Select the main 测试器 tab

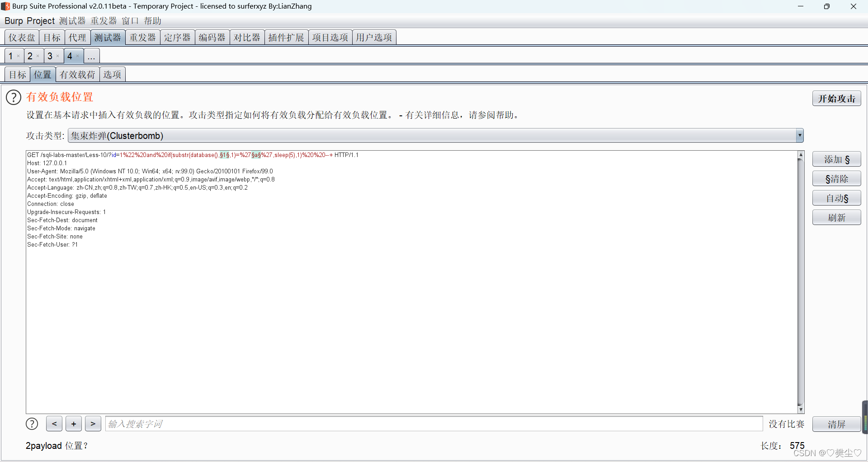click(x=108, y=38)
